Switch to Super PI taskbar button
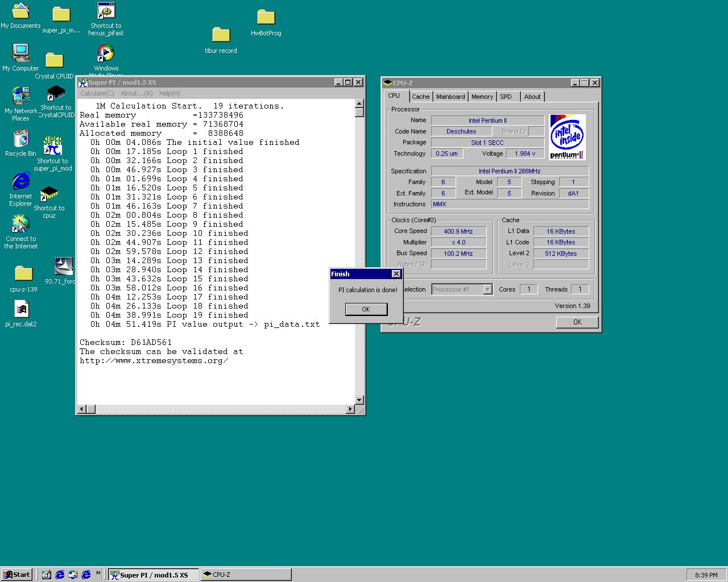The width and height of the screenshot is (728, 582). [154, 575]
